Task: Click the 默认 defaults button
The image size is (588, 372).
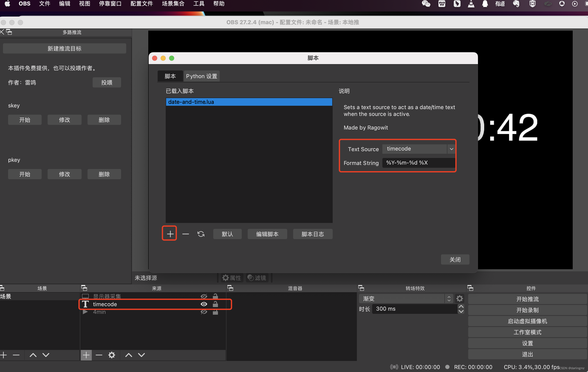Action: pyautogui.click(x=227, y=234)
